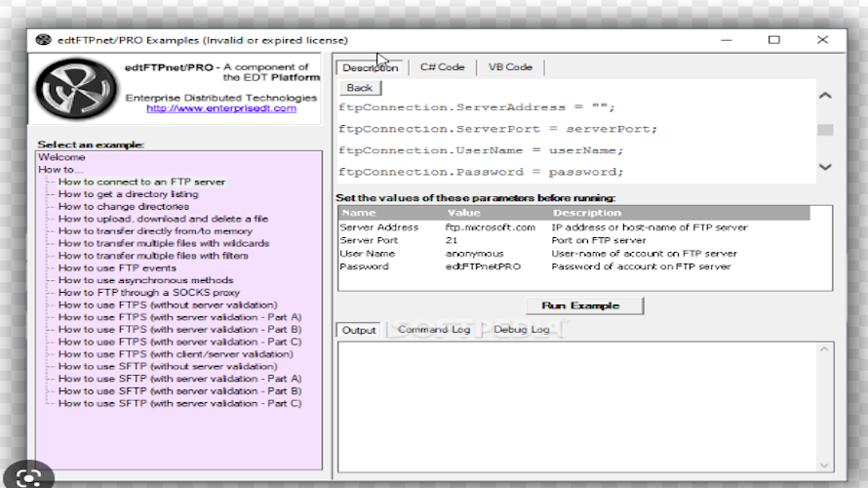The height and width of the screenshot is (488, 868).
Task: Open the enterprisedt.com website link
Action: click(x=221, y=108)
